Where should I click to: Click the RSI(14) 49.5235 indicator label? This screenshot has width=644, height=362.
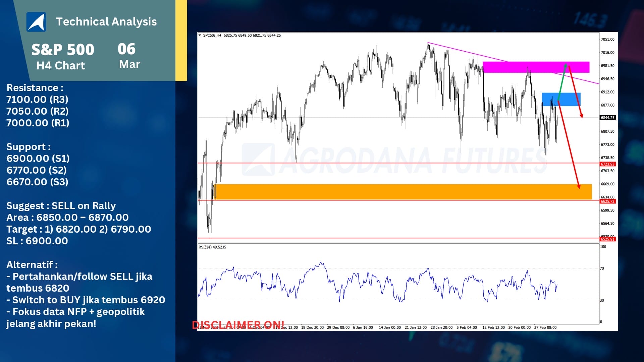point(212,247)
